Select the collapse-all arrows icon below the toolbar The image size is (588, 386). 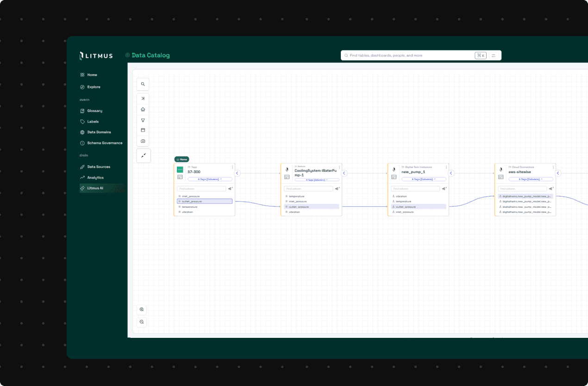[144, 156]
